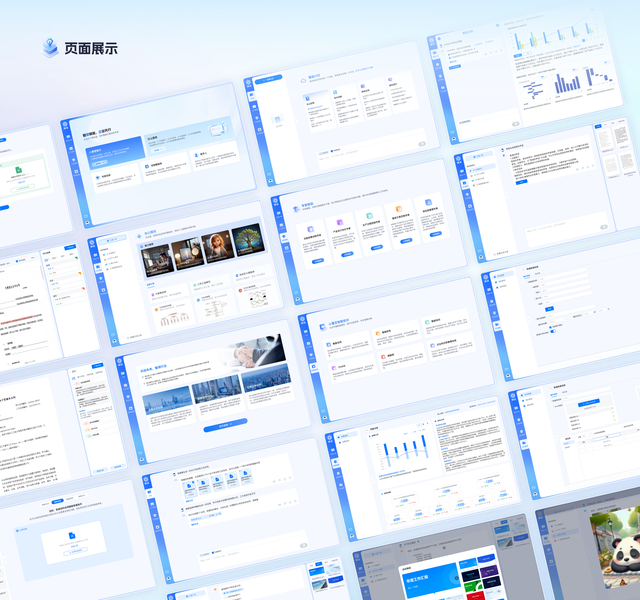Select the cartoon girl image in gallery screen
The image size is (640, 600).
tap(218, 247)
